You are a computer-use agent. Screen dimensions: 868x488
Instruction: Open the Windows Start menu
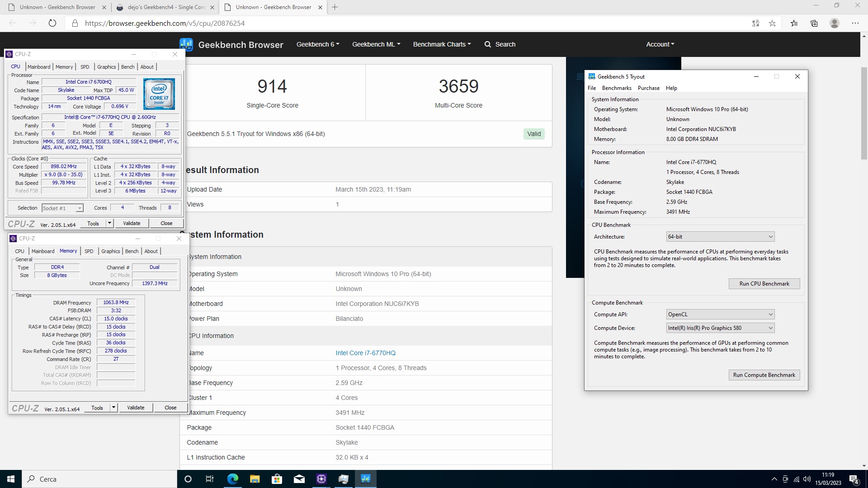point(11,479)
